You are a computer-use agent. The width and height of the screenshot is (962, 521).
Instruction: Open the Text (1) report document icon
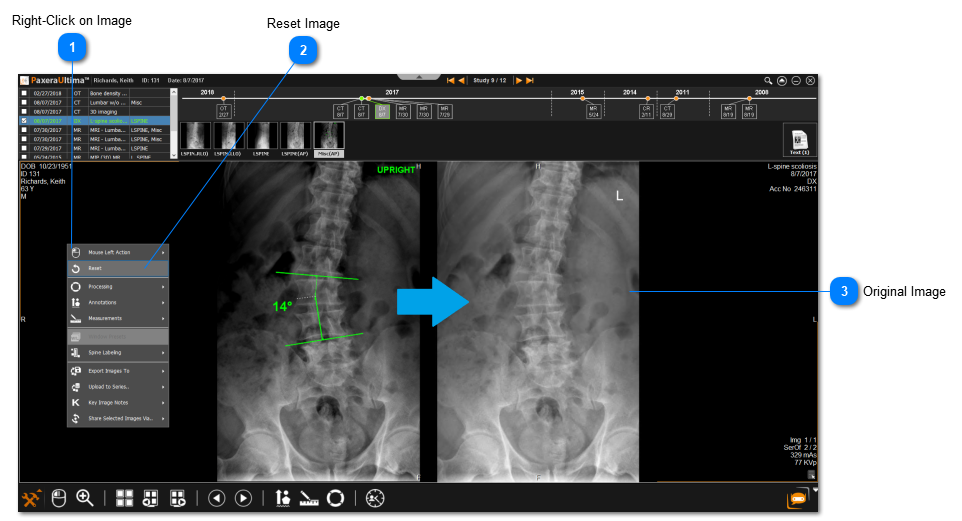coord(799,141)
